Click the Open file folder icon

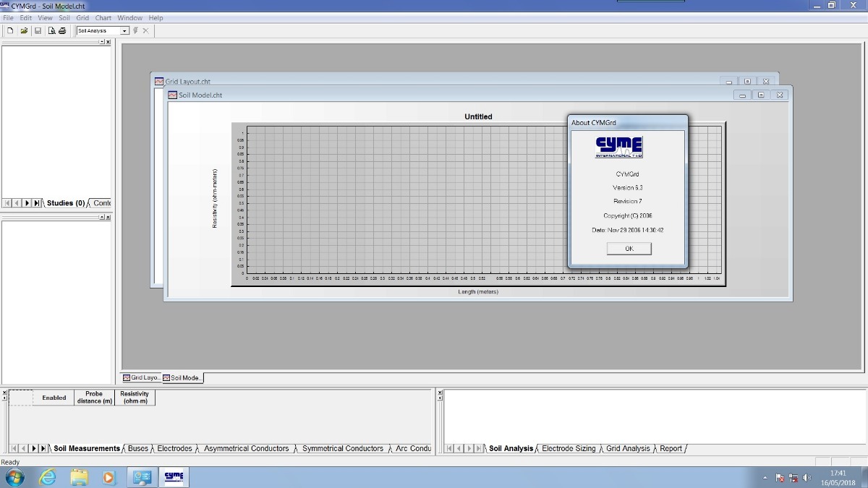24,30
